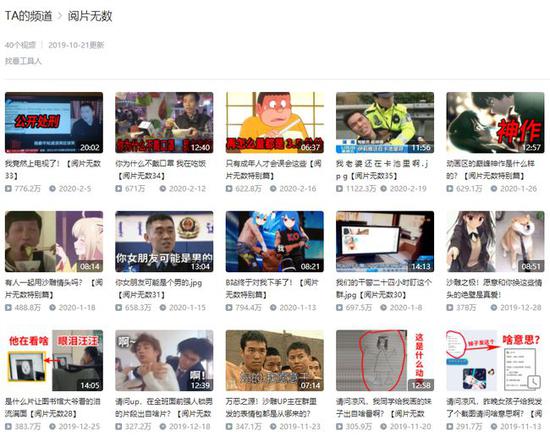Click play-count icon beside 488.8万
The height and width of the screenshot is (436, 550).
click(x=8, y=308)
